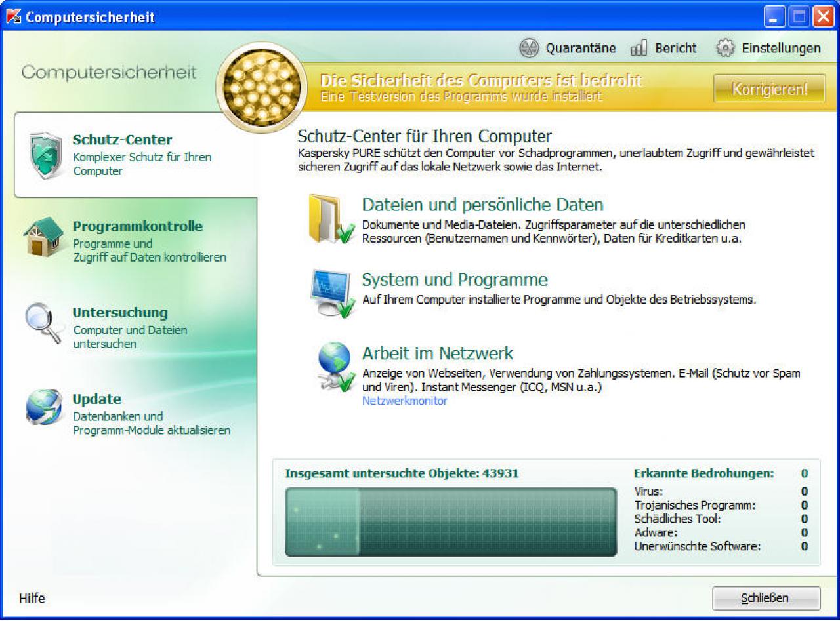Screen dimensions: 840x621
Task: Open System und Programme heading
Action: point(455,279)
